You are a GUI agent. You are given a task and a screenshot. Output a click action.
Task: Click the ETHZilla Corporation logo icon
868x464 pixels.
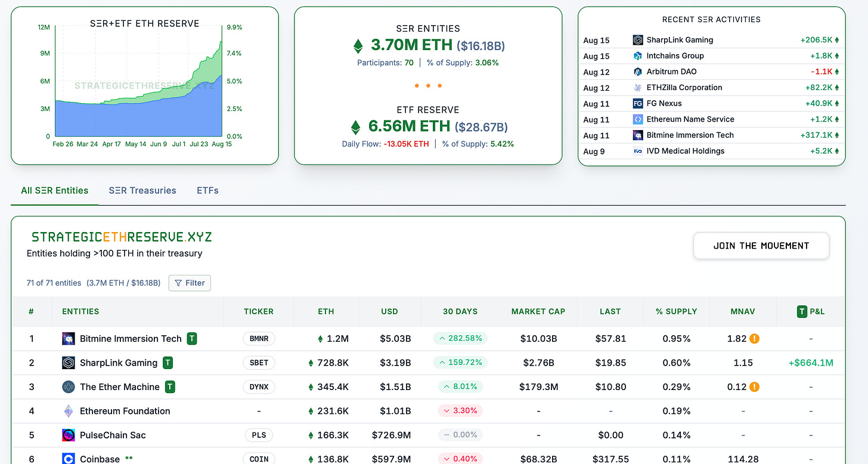[x=638, y=88]
